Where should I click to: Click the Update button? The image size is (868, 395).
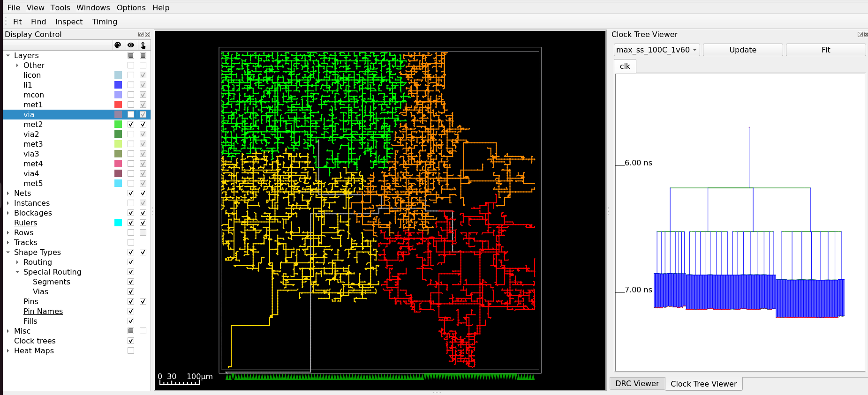point(743,50)
